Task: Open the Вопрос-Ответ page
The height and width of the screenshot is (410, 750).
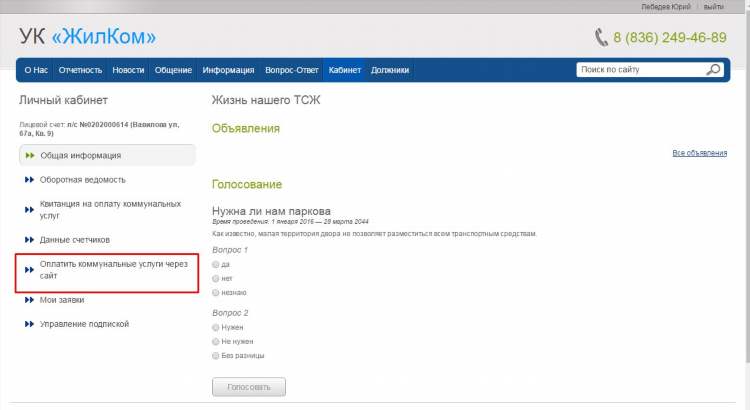Action: (x=292, y=70)
